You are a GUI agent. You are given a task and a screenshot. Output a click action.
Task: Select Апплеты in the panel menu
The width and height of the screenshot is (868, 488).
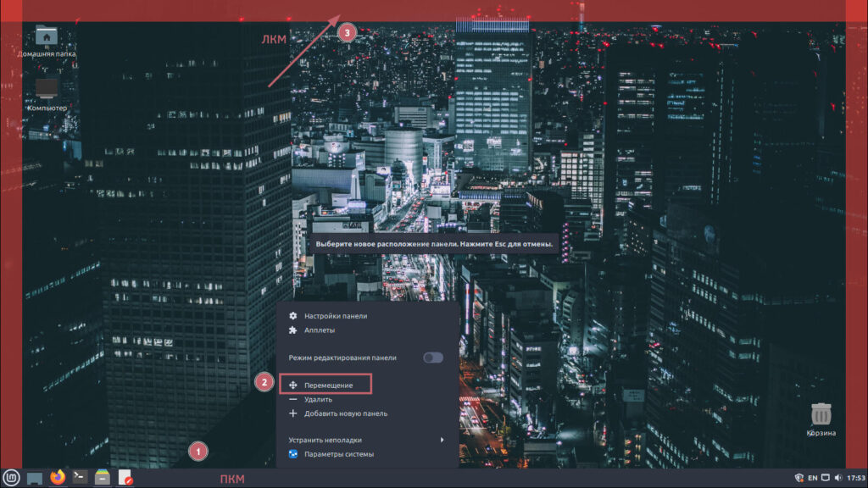coord(319,330)
